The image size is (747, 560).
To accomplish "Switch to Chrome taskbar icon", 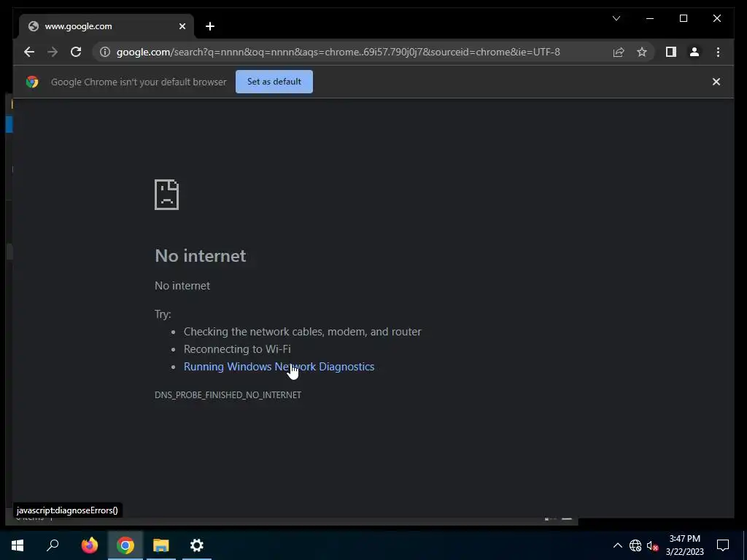I will pos(125,545).
